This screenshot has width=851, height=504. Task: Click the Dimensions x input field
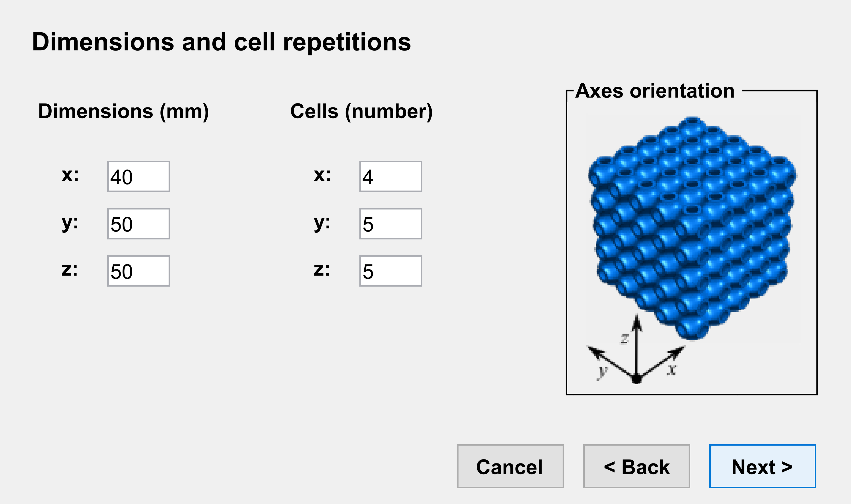coord(138,177)
